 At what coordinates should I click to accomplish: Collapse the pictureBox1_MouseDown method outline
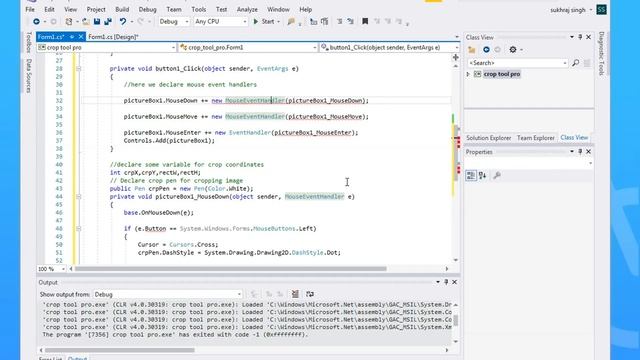(x=78, y=196)
